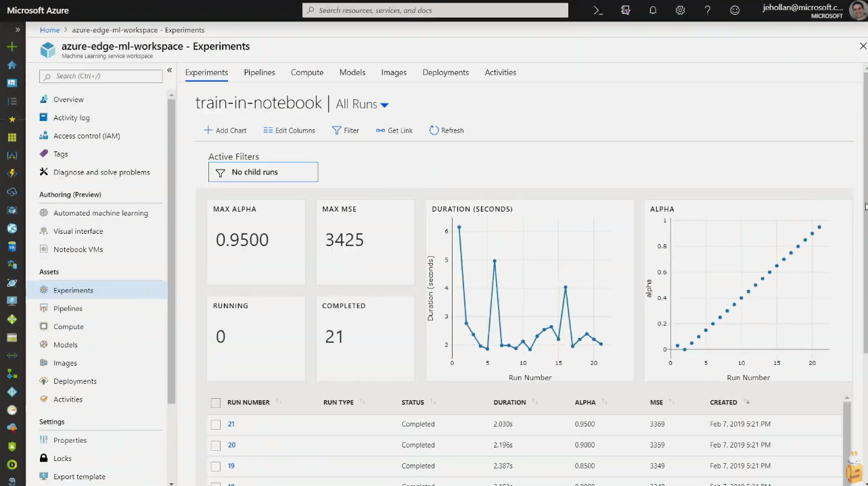Collapse the resource menu with double chevron

170,70
